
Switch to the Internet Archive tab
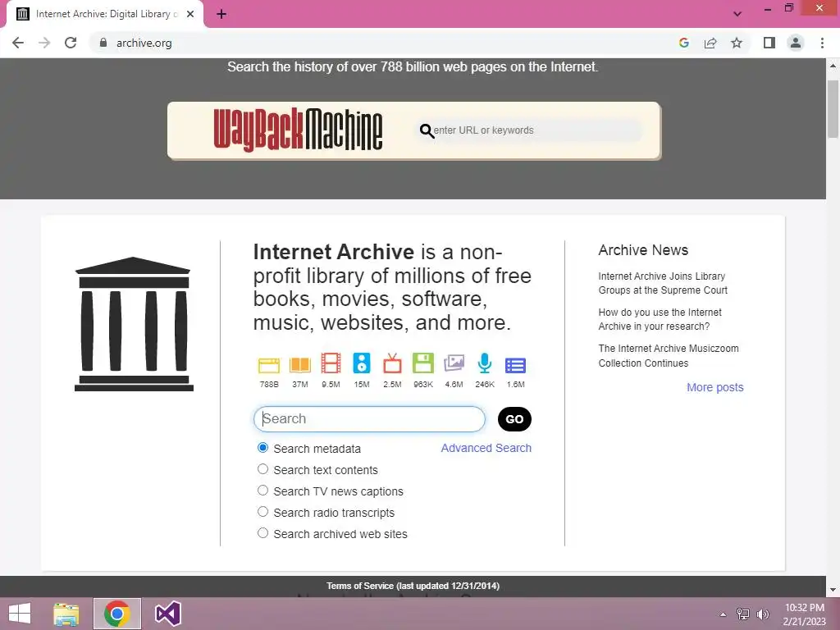[x=104, y=14]
